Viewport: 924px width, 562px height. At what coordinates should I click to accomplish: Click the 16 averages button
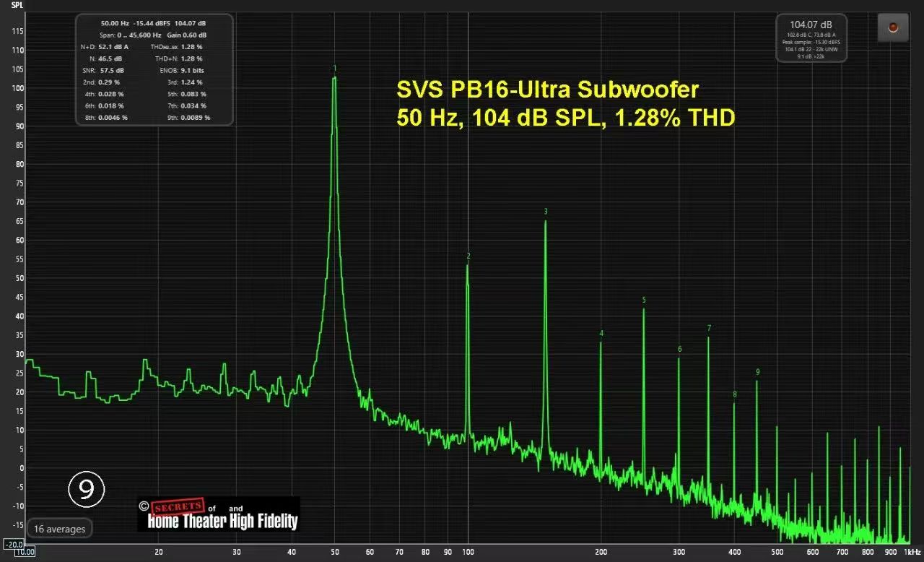click(59, 529)
